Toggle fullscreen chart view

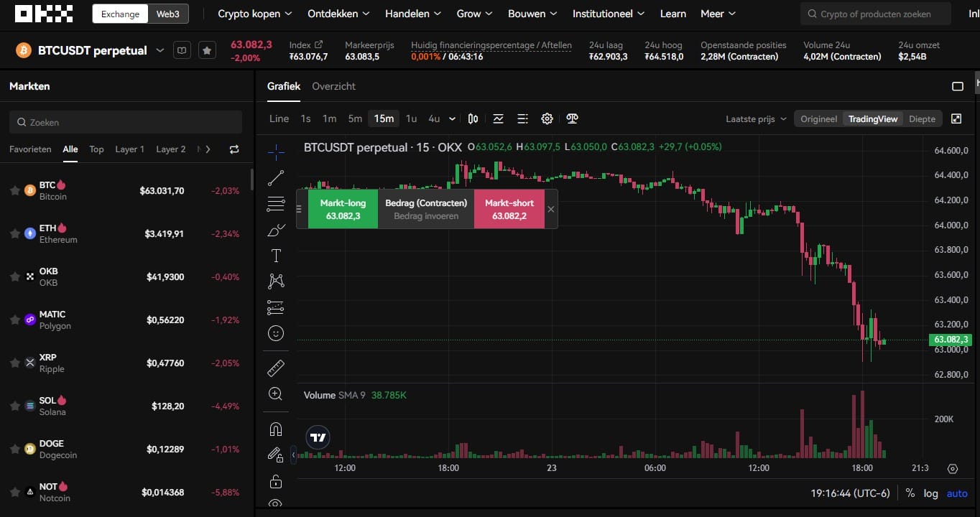coord(956,118)
